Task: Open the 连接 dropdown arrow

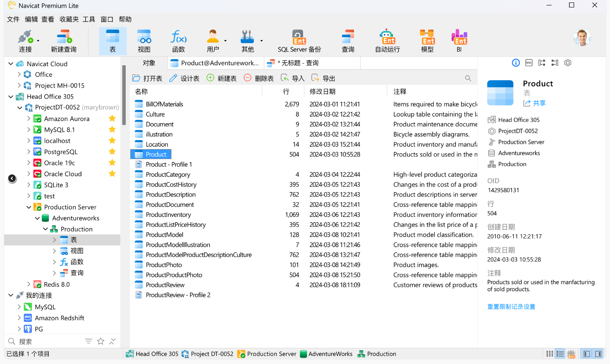Action: click(38, 41)
